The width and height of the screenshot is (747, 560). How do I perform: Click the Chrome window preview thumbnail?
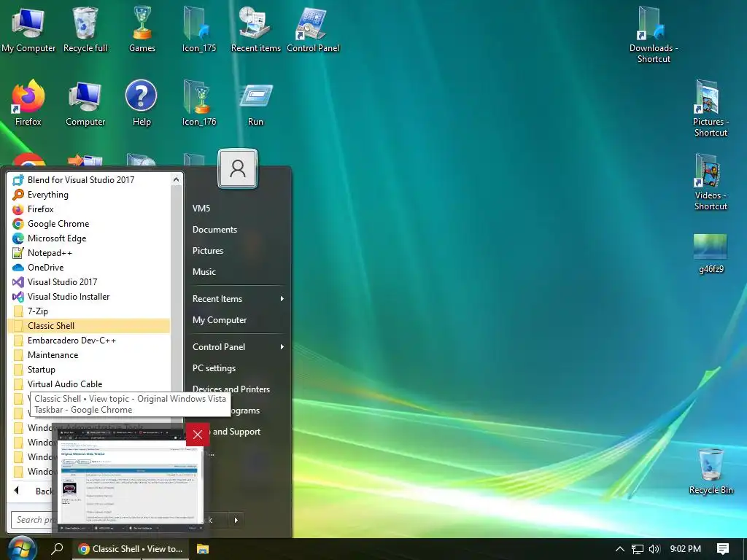coord(130,480)
